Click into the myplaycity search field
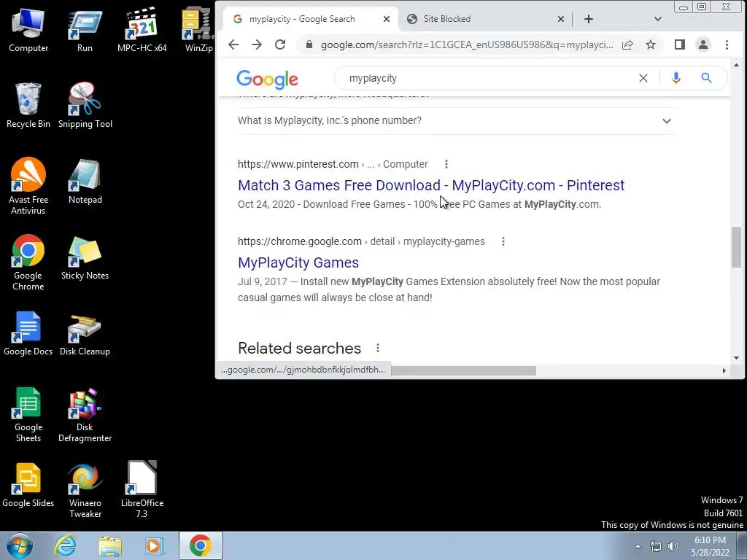Viewport: 747px width, 560px height. pos(491,78)
